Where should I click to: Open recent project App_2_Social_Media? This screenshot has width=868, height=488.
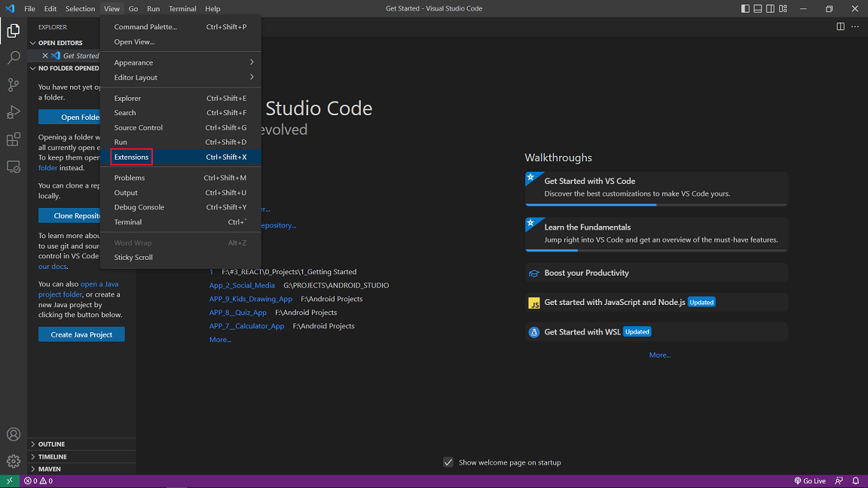242,285
